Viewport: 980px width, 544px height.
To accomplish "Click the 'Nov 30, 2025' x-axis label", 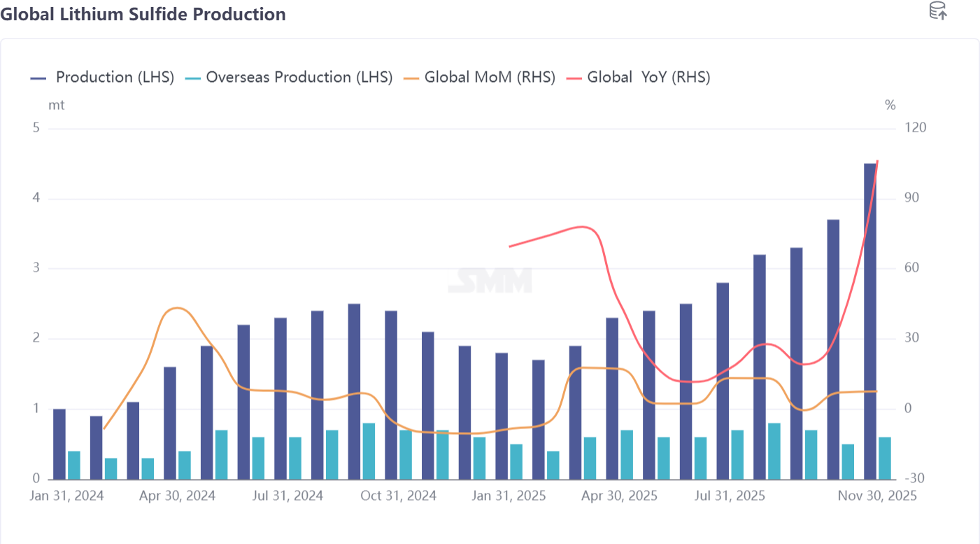I will (878, 496).
